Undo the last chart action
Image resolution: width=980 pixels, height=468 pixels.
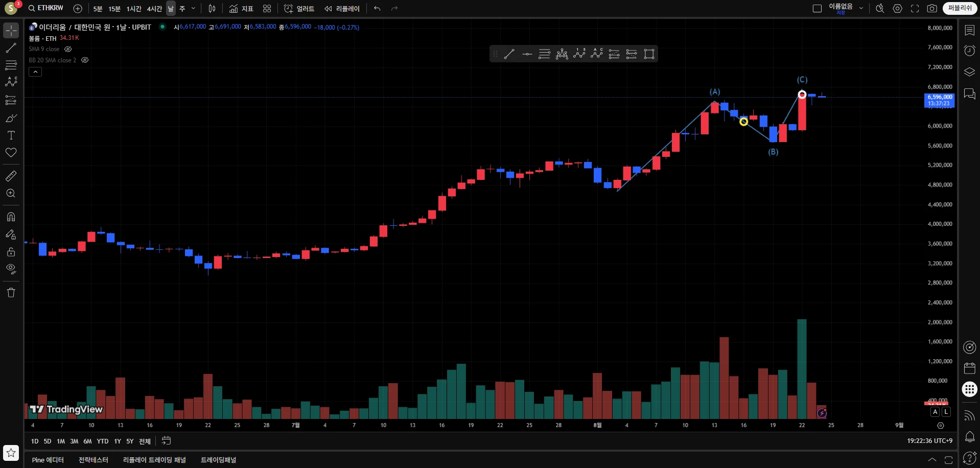point(377,9)
